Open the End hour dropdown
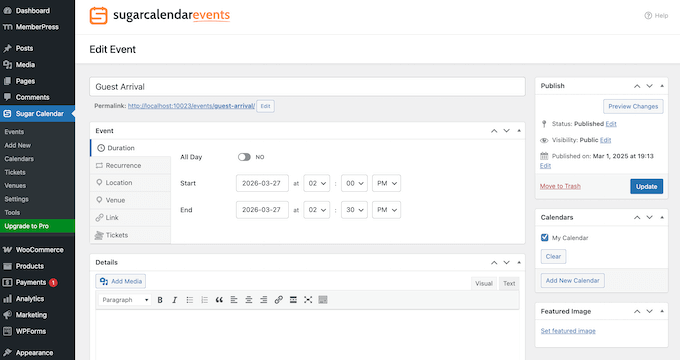This screenshot has height=360, width=680. click(x=317, y=210)
